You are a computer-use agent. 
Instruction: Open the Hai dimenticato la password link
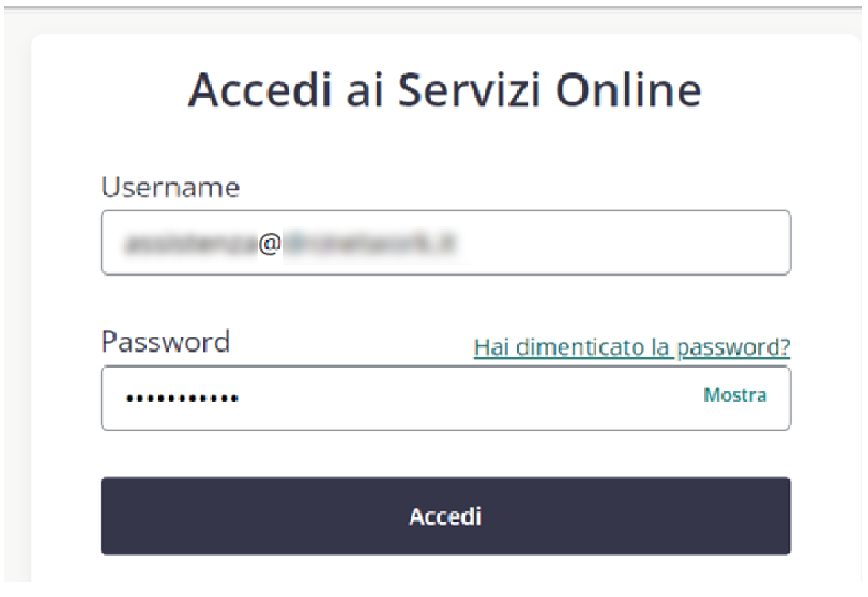tap(632, 348)
